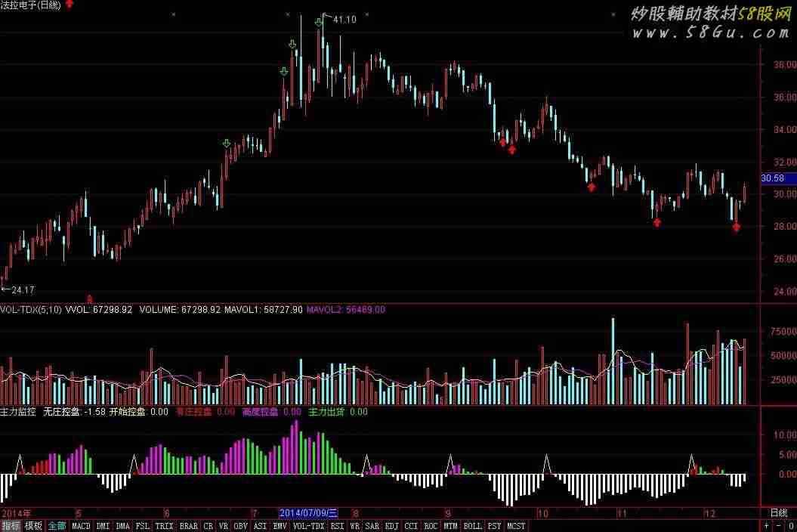The width and height of the screenshot is (797, 532).
Task: Click the plus zoom-in button at bottom right
Action: click(x=767, y=526)
